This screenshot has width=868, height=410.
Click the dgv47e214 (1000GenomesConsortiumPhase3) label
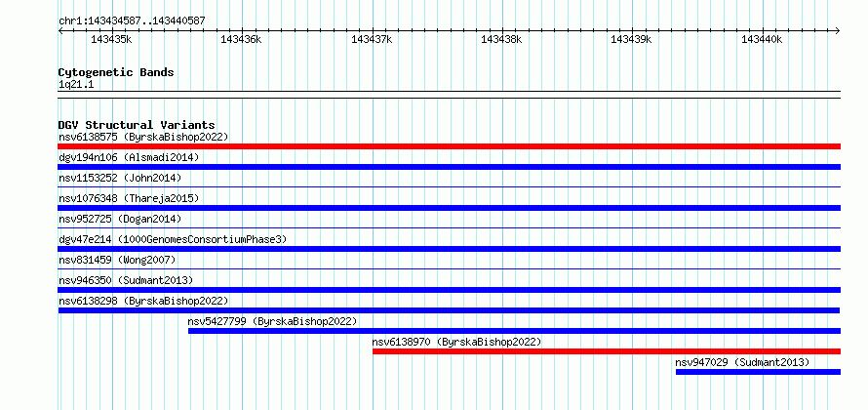click(173, 239)
